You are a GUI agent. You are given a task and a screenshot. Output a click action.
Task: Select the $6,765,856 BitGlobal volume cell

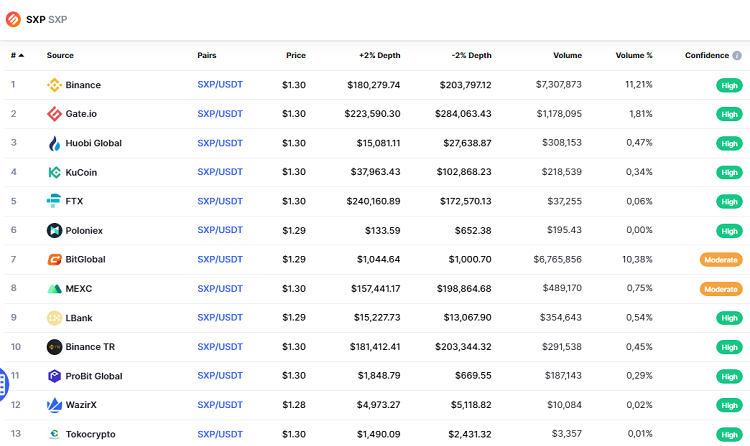558,259
